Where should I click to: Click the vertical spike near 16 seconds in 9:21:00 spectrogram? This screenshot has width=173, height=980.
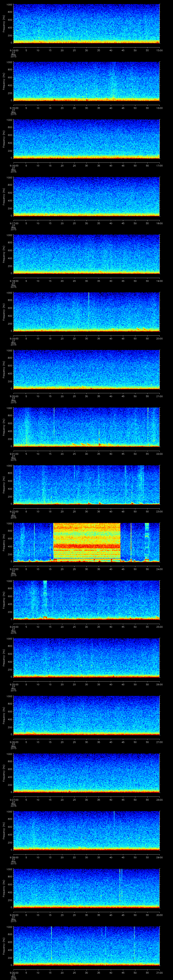pyautogui.click(x=54, y=425)
